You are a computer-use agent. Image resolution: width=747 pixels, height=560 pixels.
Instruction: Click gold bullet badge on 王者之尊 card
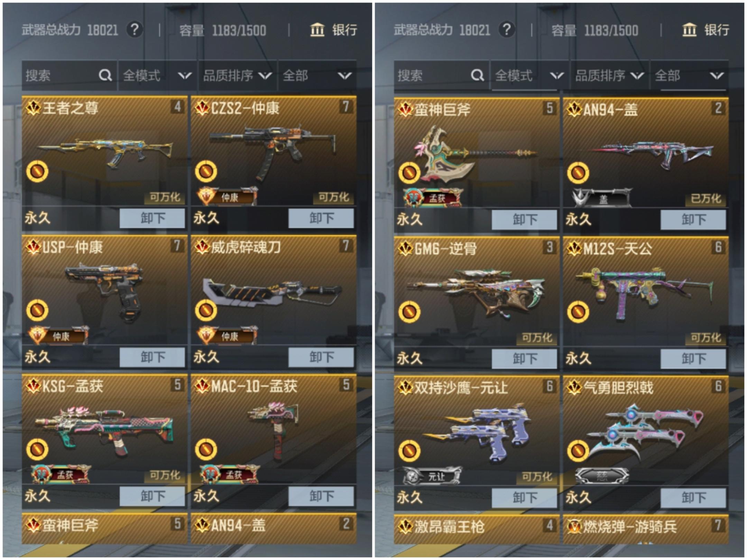pyautogui.click(x=37, y=171)
